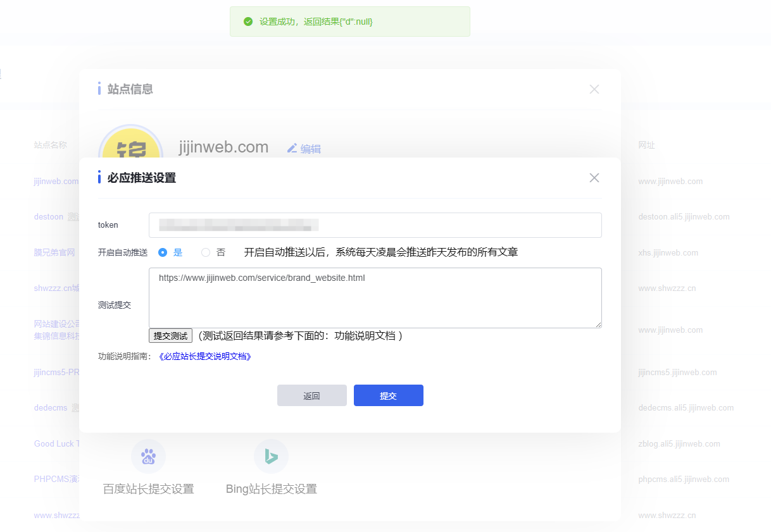Image resolution: width=771 pixels, height=532 pixels.
Task: Click the dedecms site name
Action: tap(51, 408)
